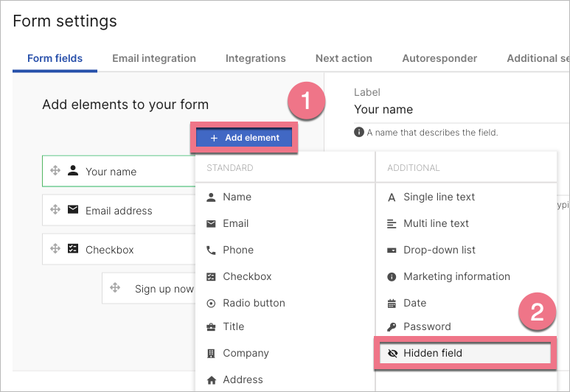Screen dimensions: 570x392
Task: Switch to the Email integration tab
Action: coord(154,58)
